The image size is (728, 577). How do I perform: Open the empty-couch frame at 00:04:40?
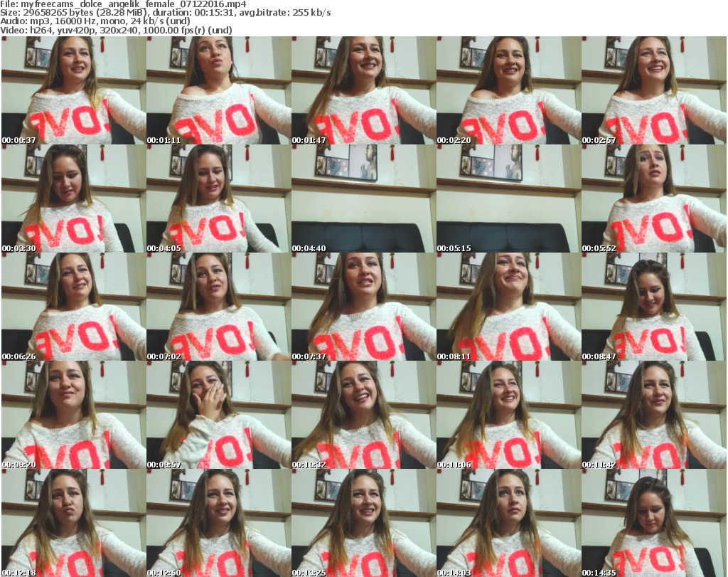363,198
